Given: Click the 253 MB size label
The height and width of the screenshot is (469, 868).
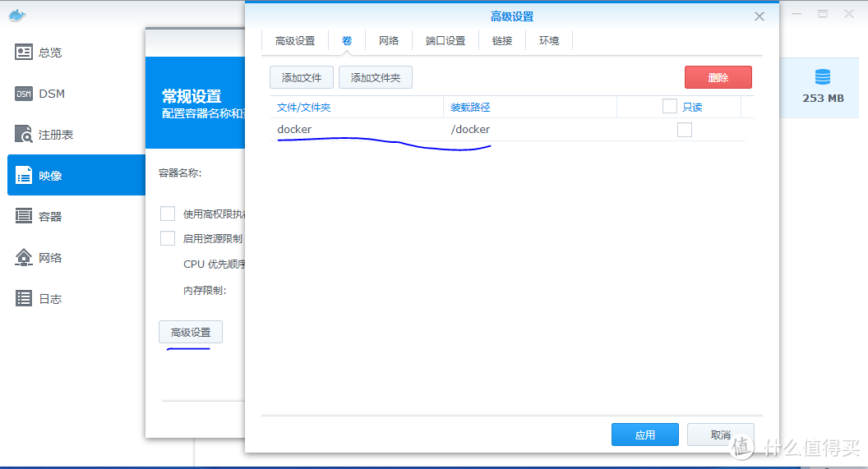Looking at the screenshot, I should point(823,99).
